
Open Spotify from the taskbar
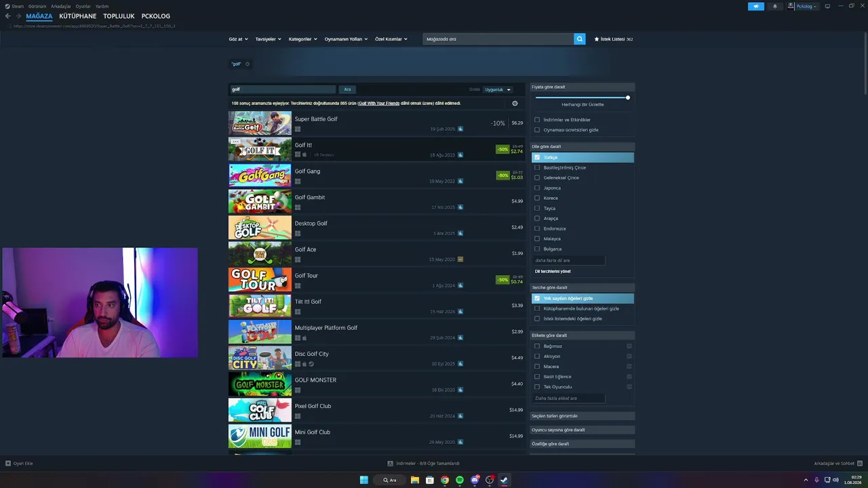pos(460,480)
